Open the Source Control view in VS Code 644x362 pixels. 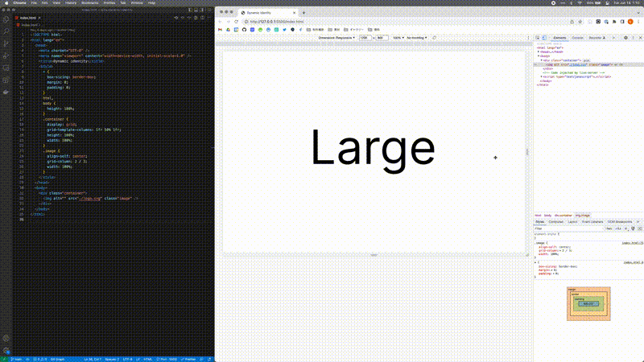coord(6,43)
